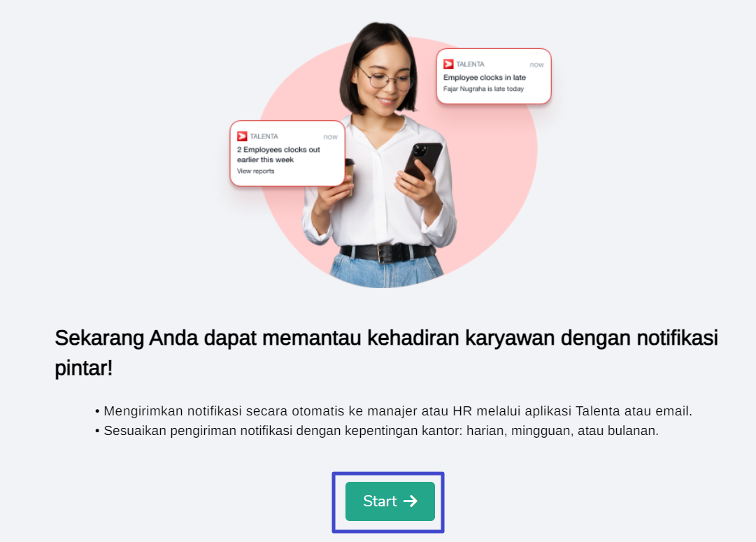
Task: Click the 'now' timestamp on late notification
Action: pos(536,64)
